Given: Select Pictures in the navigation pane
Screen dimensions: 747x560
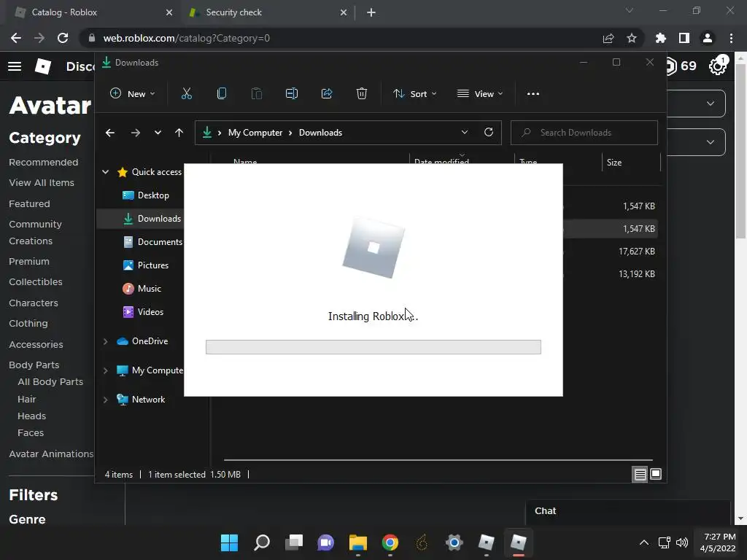Looking at the screenshot, I should pyautogui.click(x=145, y=265).
